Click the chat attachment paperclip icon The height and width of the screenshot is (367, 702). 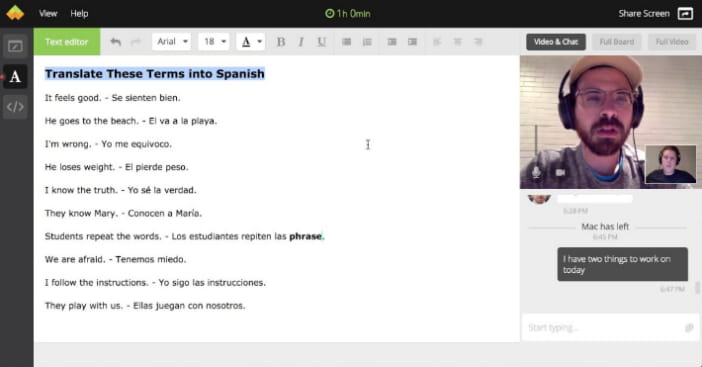pos(689,328)
